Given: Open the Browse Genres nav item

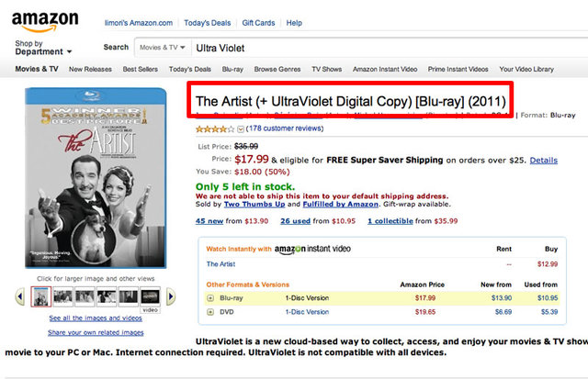Looking at the screenshot, I should click(277, 69).
